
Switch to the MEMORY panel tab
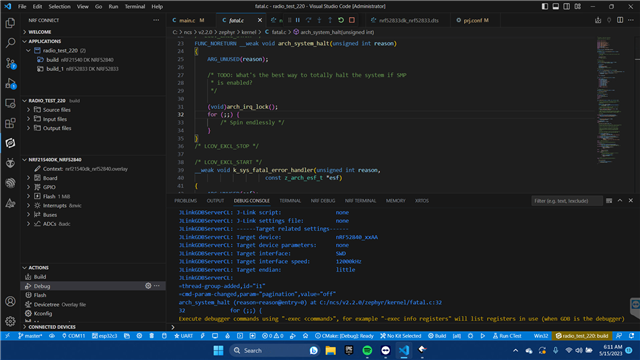coord(396,201)
